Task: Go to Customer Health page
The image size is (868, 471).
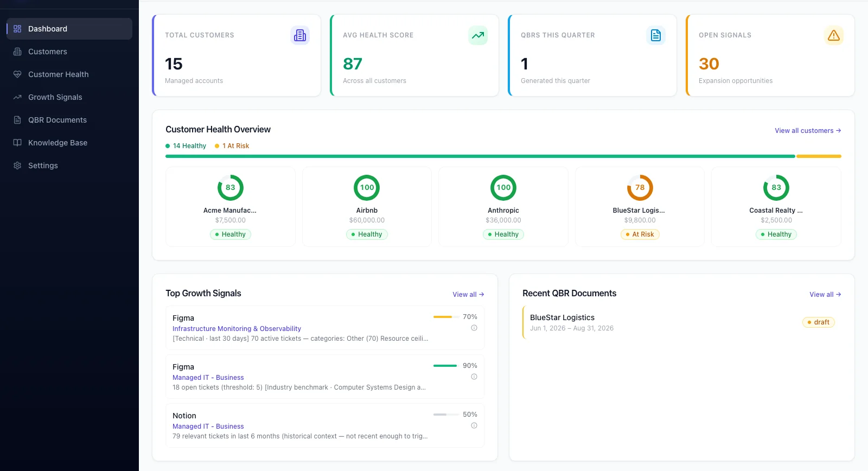Action: click(69, 74)
